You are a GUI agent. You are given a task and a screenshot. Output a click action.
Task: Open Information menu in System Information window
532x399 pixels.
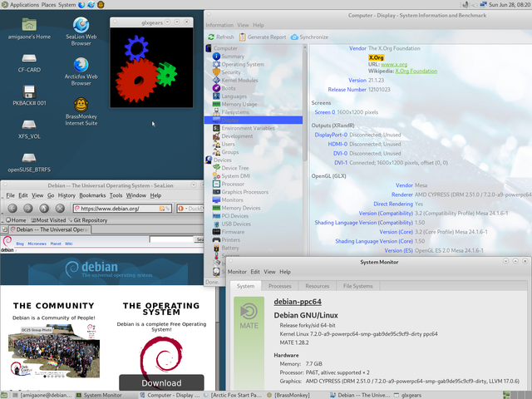219,25
